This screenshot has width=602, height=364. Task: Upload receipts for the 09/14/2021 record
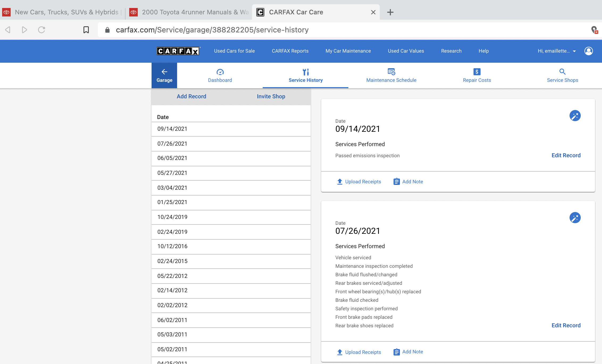click(x=359, y=181)
